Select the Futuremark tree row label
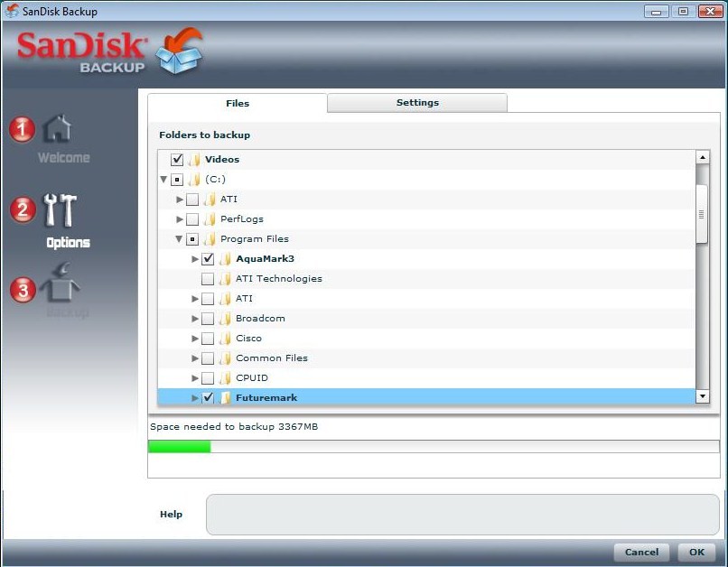 click(266, 397)
